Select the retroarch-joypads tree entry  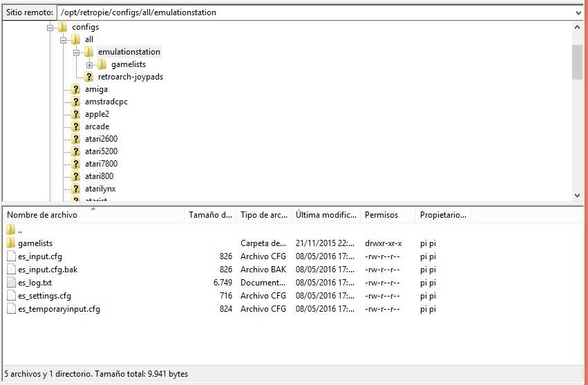point(131,77)
